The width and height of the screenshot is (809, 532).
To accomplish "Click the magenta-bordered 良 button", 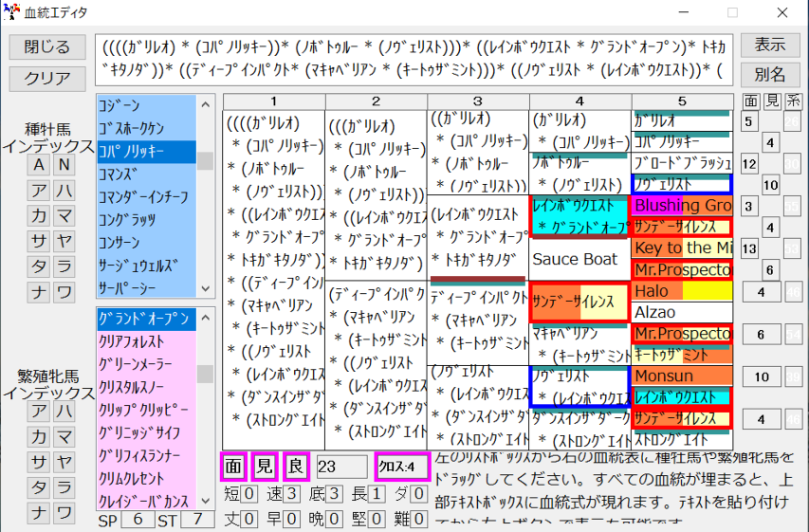I will (x=296, y=467).
